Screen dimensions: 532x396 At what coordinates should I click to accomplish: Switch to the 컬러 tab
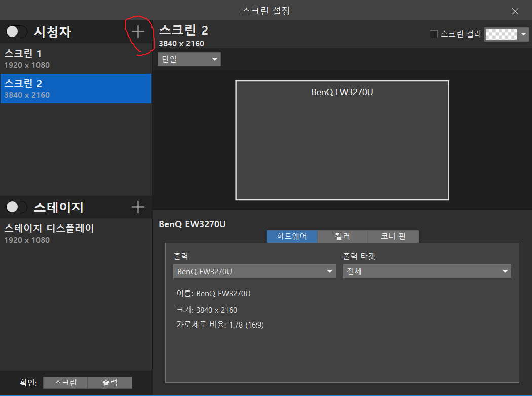(x=343, y=236)
